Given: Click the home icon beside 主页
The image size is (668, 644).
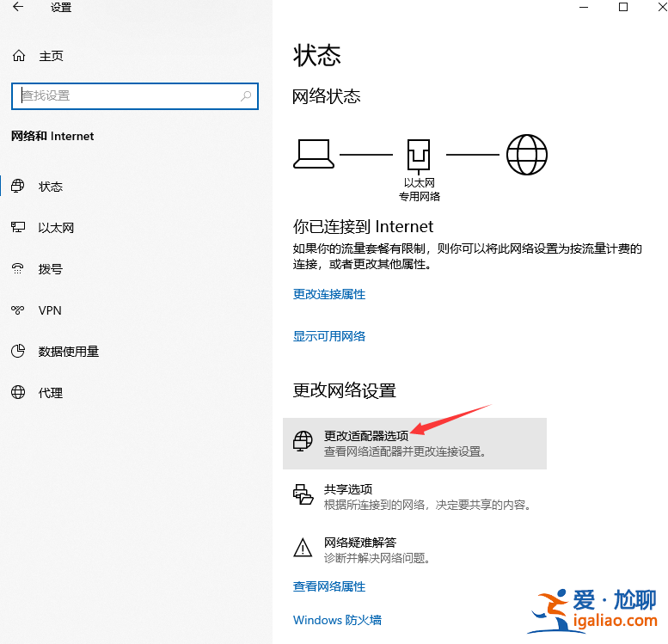Looking at the screenshot, I should (x=19, y=56).
